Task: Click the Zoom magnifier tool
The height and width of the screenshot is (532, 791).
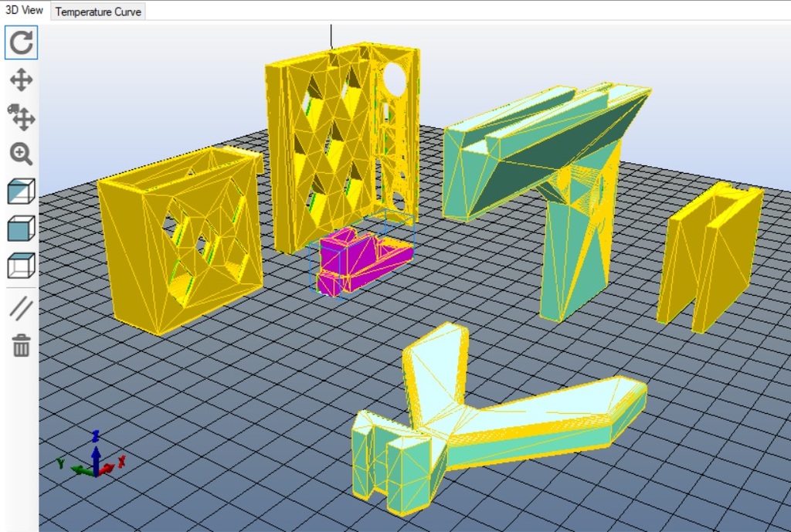Action: point(21,154)
